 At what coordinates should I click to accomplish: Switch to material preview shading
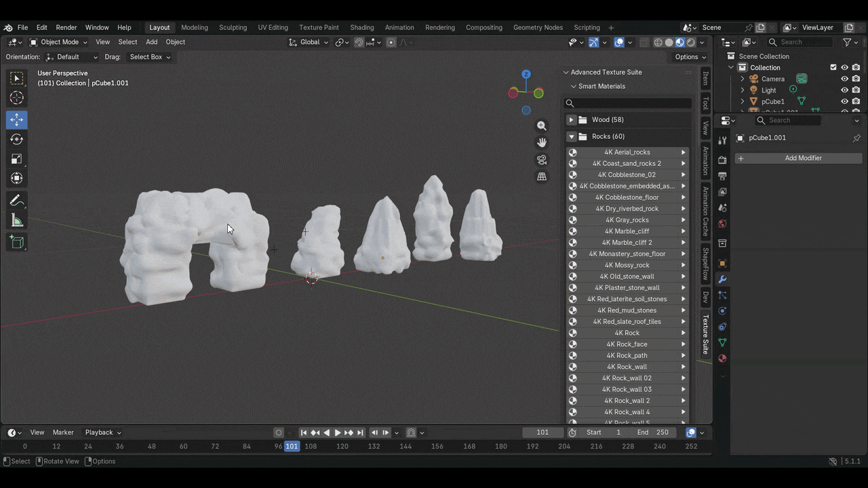[x=680, y=42]
